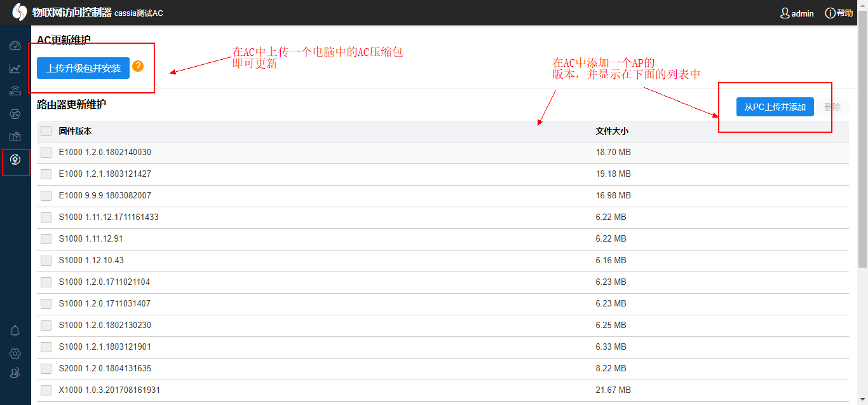
Task: Open the admin user menu
Action: (797, 13)
